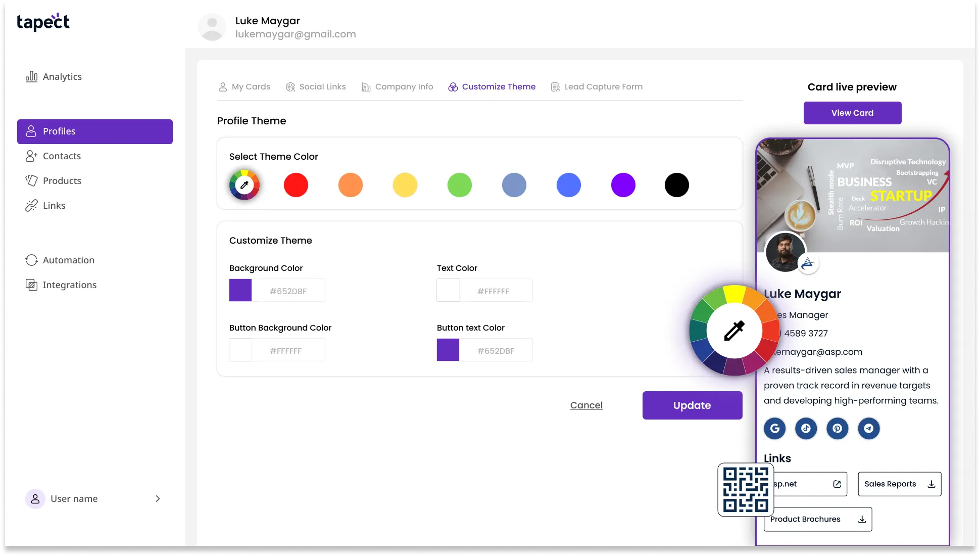Click the Automation sidebar icon
Screen dimensions: 980x556
[32, 260]
